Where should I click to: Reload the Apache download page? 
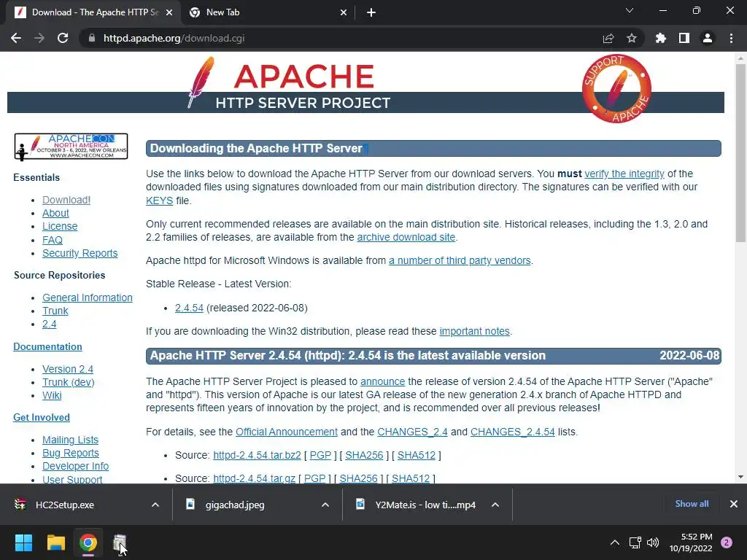[x=63, y=38]
